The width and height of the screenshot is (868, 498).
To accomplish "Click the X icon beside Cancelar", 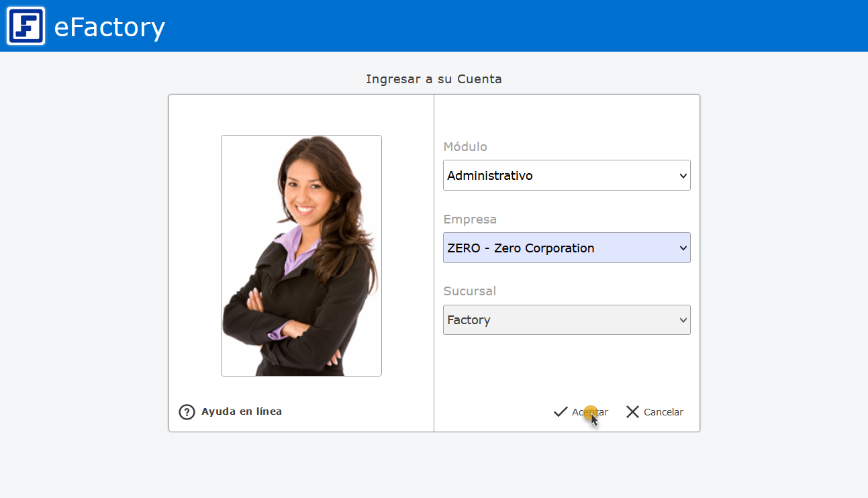I will point(632,412).
